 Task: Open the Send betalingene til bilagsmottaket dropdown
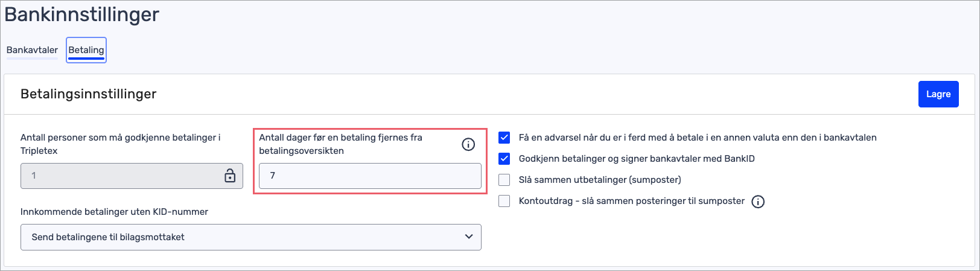(x=250, y=237)
